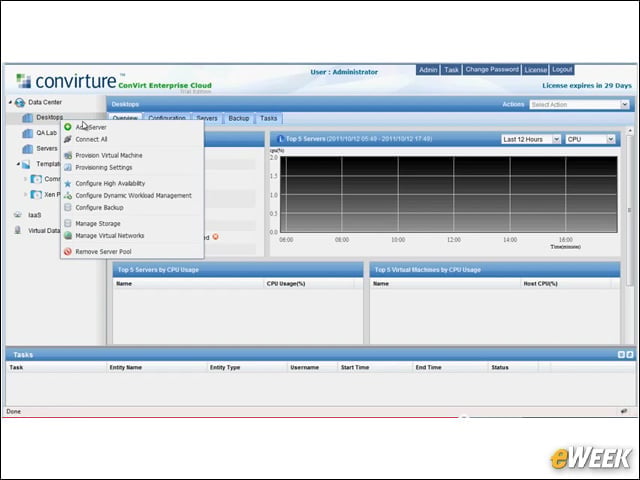Click the Change Password button
640x480 pixels.
click(492, 70)
